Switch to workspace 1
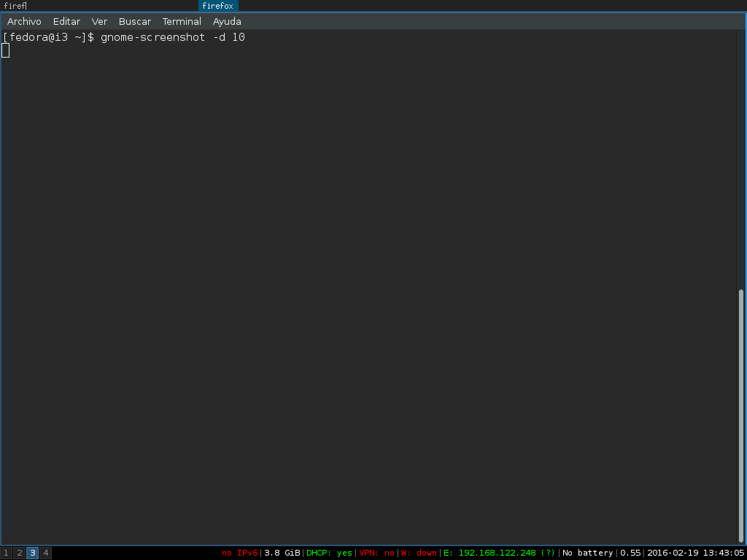The width and height of the screenshot is (747, 560). (x=7, y=553)
